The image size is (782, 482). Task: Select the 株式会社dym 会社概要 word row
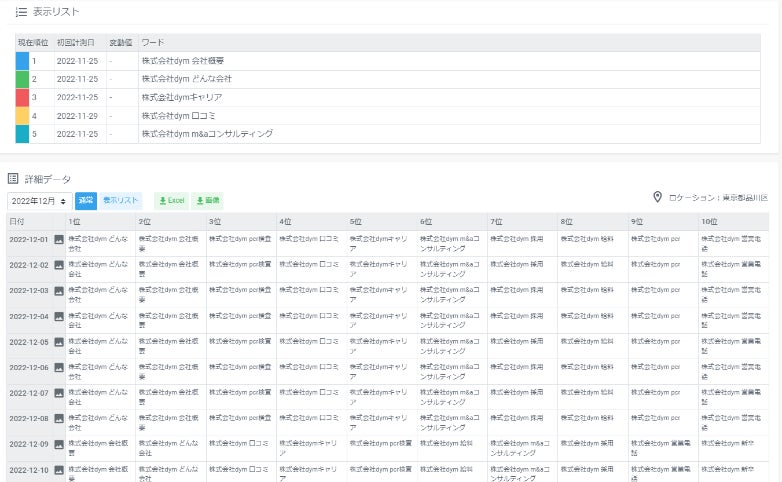388,61
